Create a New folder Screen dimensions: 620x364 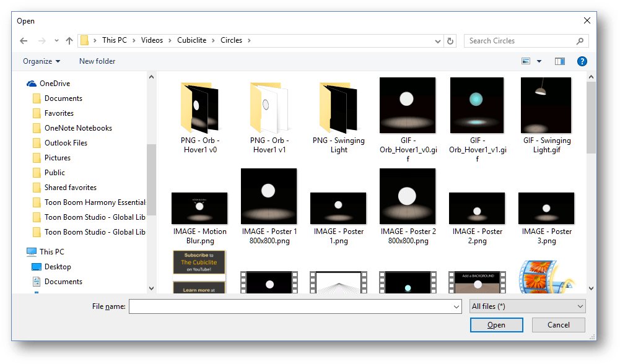pyautogui.click(x=97, y=61)
